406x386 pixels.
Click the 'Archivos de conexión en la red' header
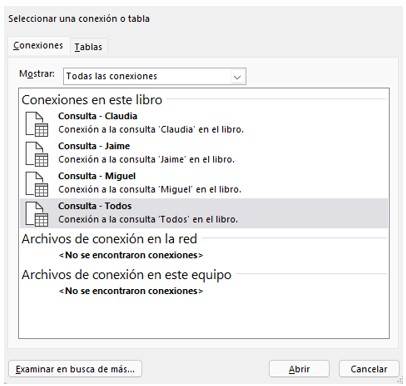coord(109,239)
